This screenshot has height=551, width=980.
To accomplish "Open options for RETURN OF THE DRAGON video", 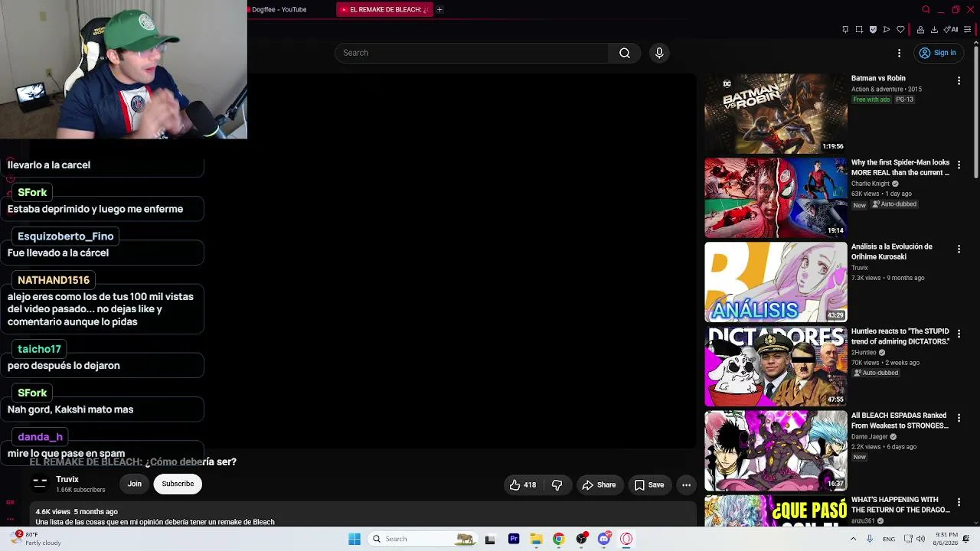I will (959, 502).
